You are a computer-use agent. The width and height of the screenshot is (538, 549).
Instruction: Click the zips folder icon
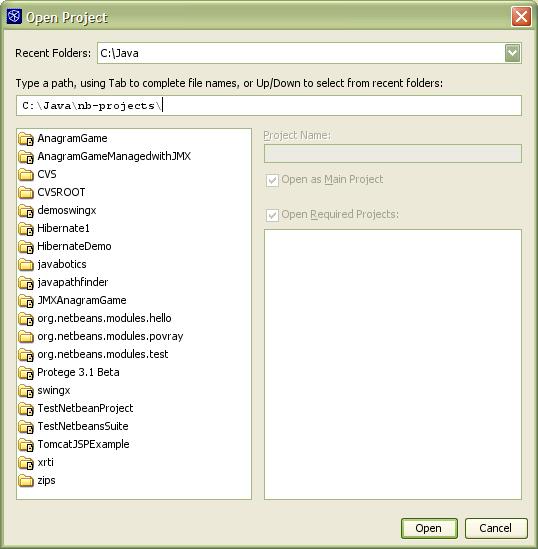[x=26, y=481]
